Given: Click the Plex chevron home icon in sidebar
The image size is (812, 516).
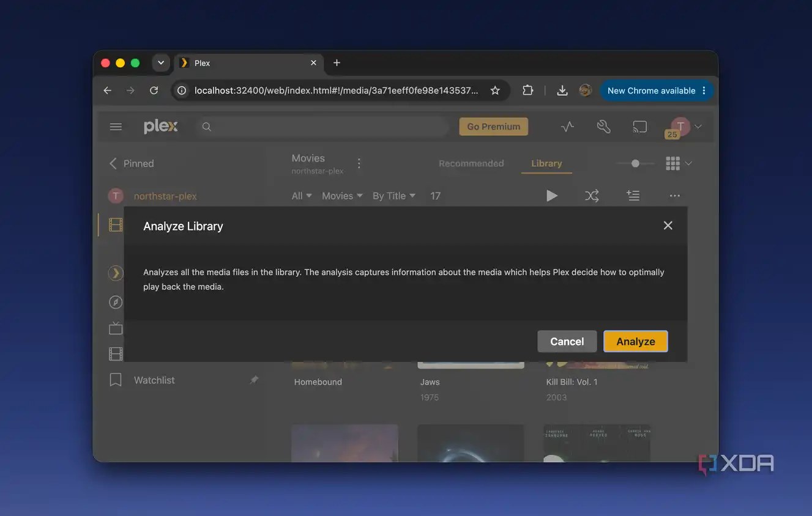Looking at the screenshot, I should (x=116, y=273).
